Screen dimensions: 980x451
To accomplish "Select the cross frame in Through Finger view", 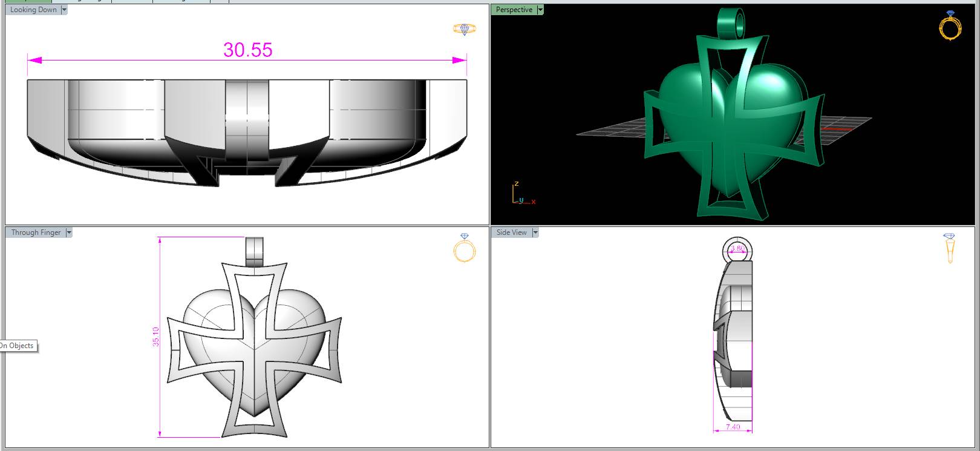I will (254, 349).
